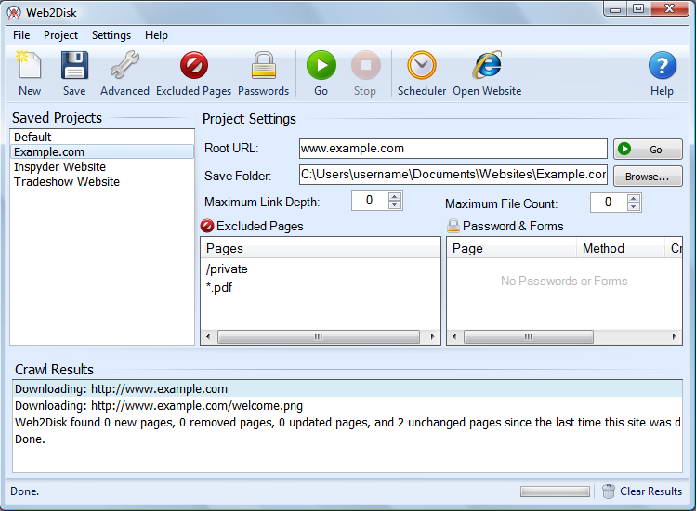Open the File menu
The width and height of the screenshot is (697, 511).
[21, 35]
